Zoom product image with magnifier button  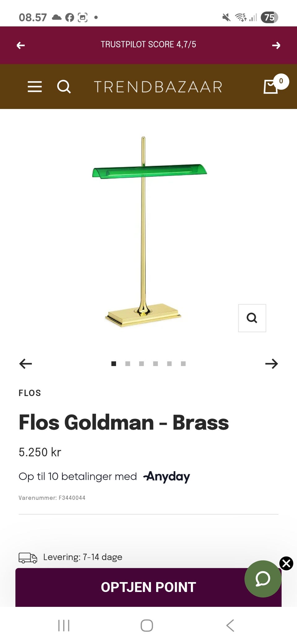tap(252, 318)
